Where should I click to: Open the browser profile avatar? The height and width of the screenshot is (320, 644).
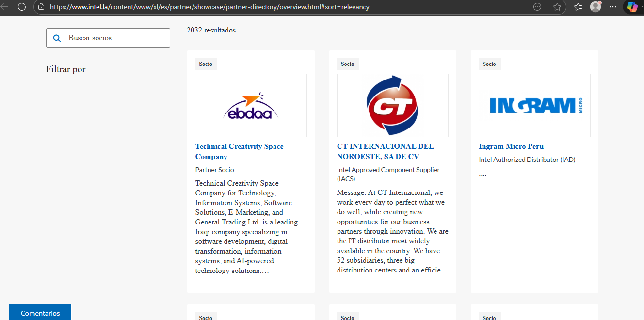pos(596,7)
